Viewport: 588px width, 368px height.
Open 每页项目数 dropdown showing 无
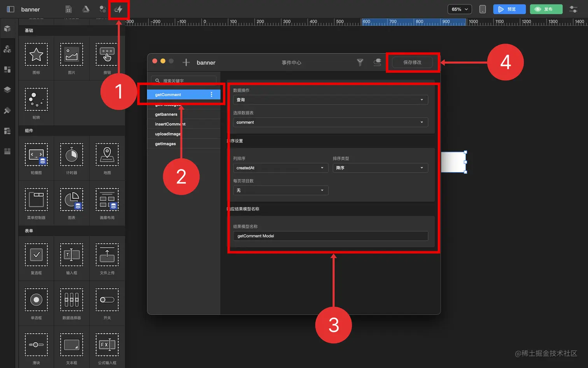click(281, 190)
